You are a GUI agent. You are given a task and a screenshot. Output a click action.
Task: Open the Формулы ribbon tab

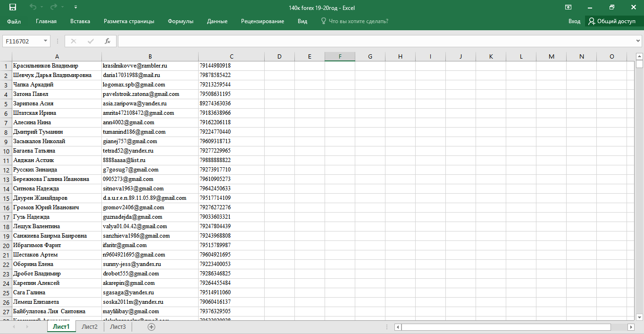coord(180,21)
